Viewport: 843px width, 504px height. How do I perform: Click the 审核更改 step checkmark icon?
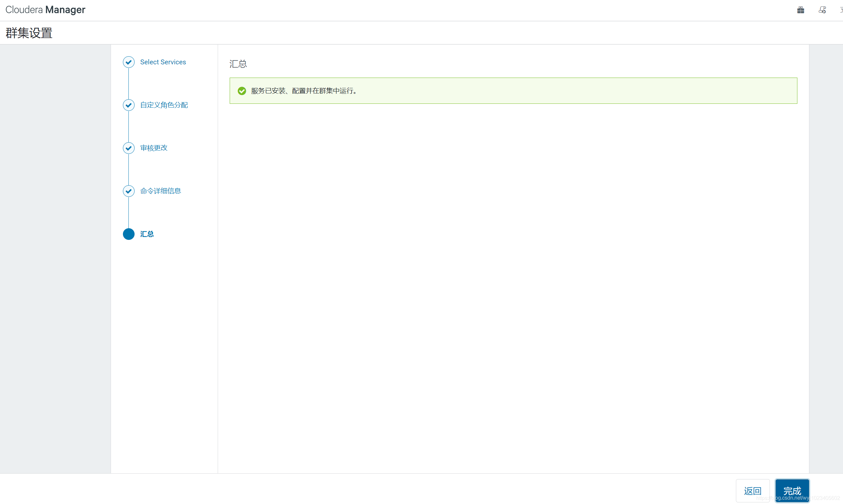tap(128, 148)
